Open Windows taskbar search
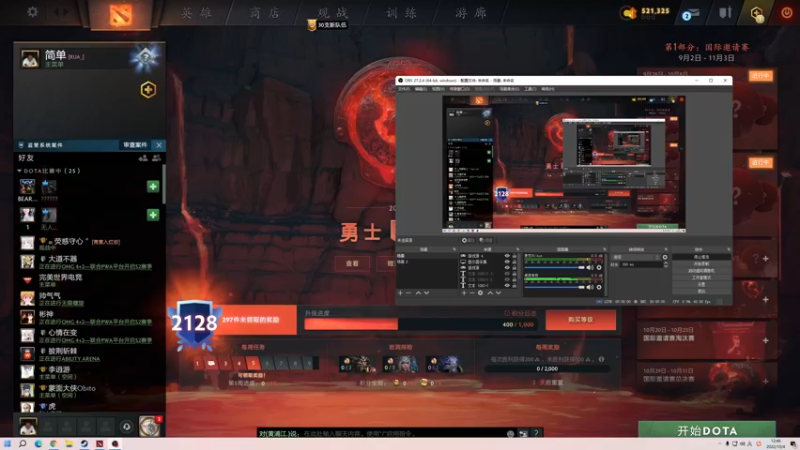Screen dimensions: 800x450 point(22,444)
